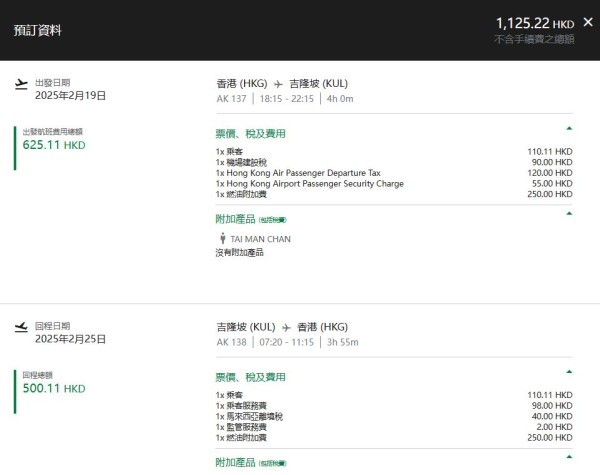Image resolution: width=600 pixels, height=475 pixels.
Task: Collapse the return flight 附加產品 section arrow
Action: click(x=569, y=459)
